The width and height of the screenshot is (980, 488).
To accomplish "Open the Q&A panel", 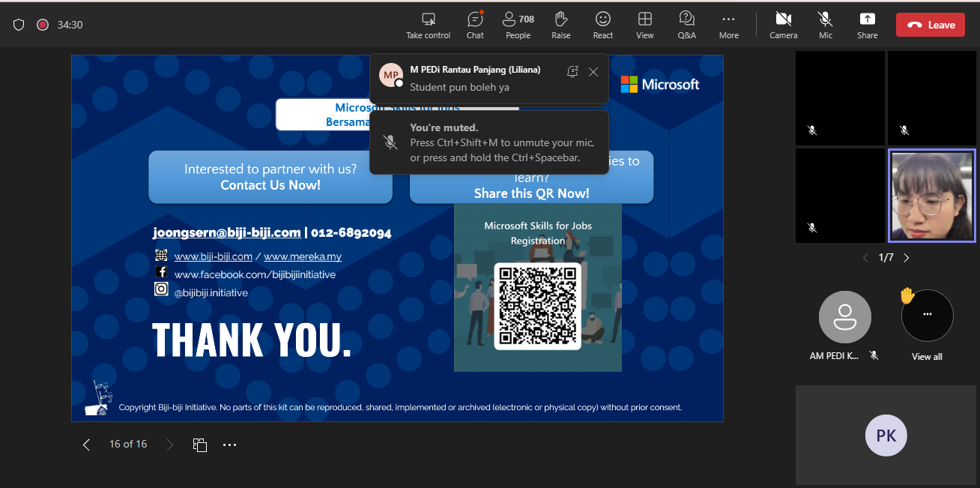I will click(686, 24).
